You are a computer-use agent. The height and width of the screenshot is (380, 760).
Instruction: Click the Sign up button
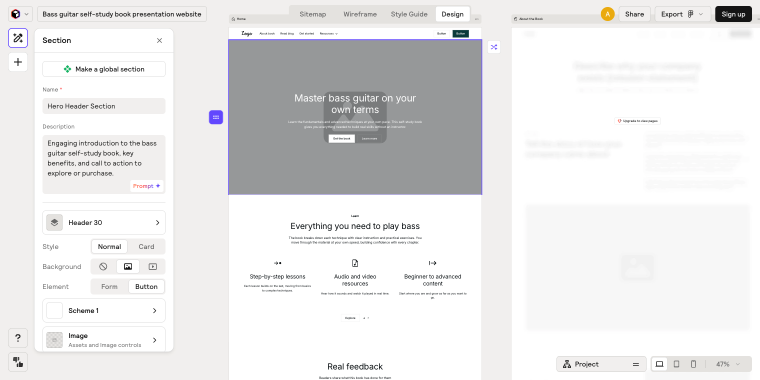pyautogui.click(x=733, y=14)
